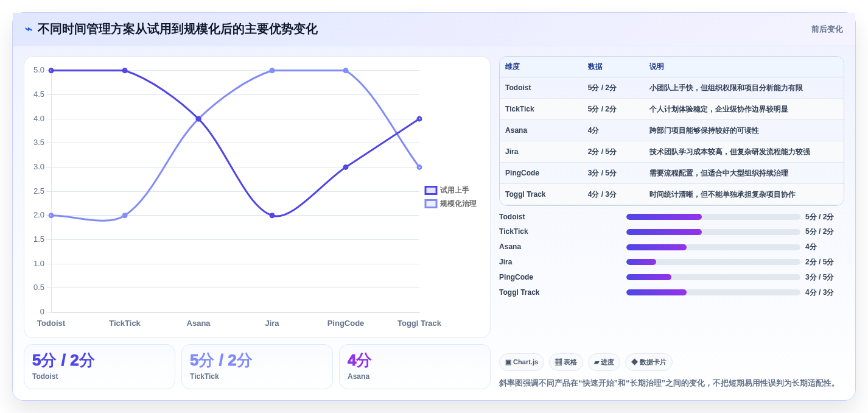Click the Toggl Track x-axis label
The height and width of the screenshot is (413, 868).
[419, 323]
